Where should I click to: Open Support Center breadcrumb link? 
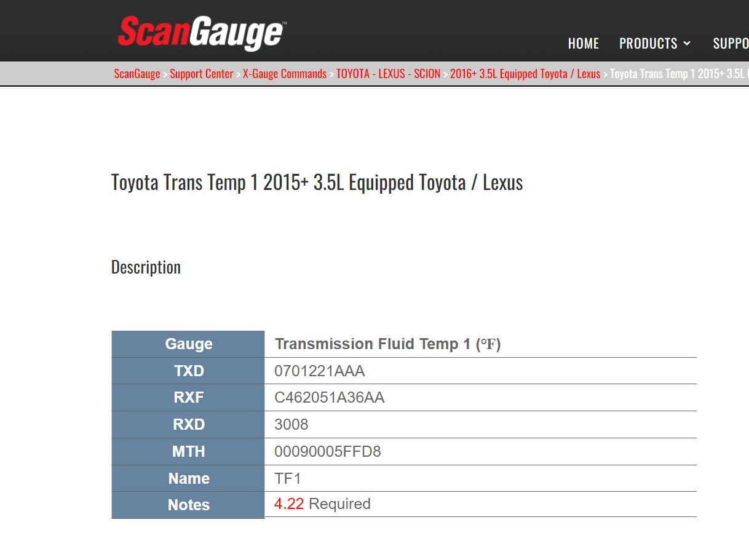pos(202,74)
